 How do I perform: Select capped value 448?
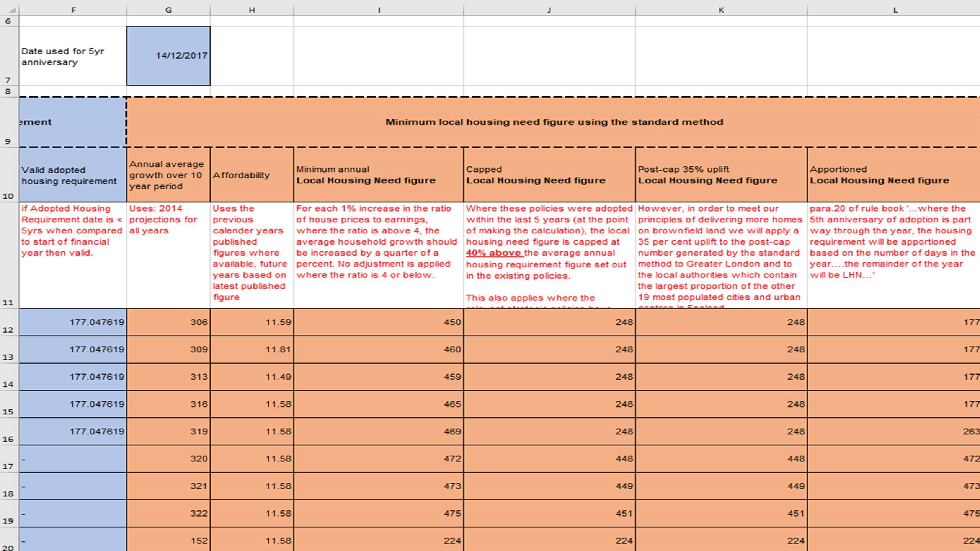pos(549,459)
